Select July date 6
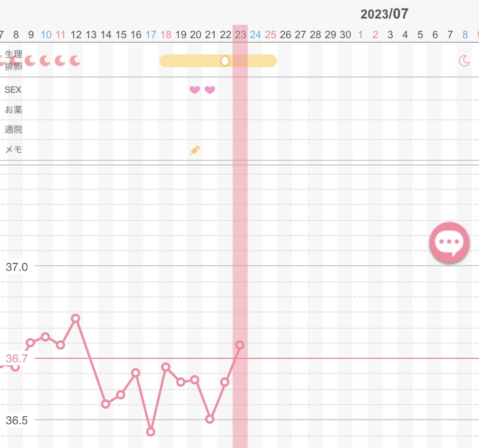This screenshot has height=448, width=479. (435, 35)
